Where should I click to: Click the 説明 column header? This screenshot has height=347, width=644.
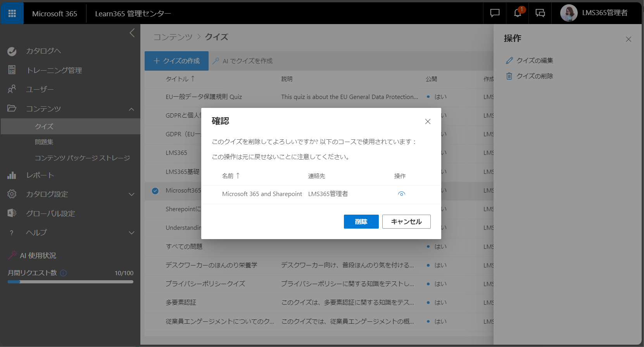click(287, 79)
